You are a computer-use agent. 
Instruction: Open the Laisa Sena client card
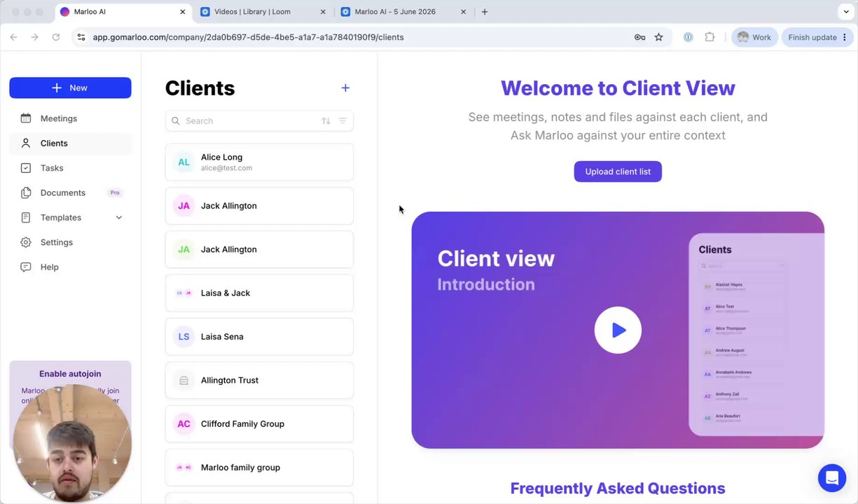pyautogui.click(x=259, y=337)
